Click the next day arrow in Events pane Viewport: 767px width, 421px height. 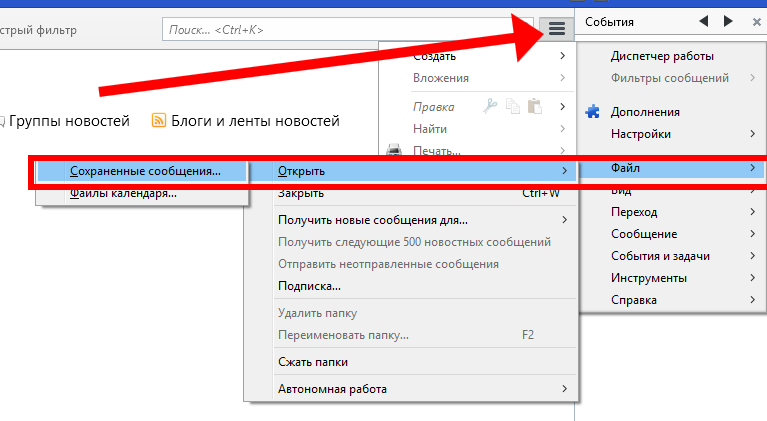tap(729, 21)
